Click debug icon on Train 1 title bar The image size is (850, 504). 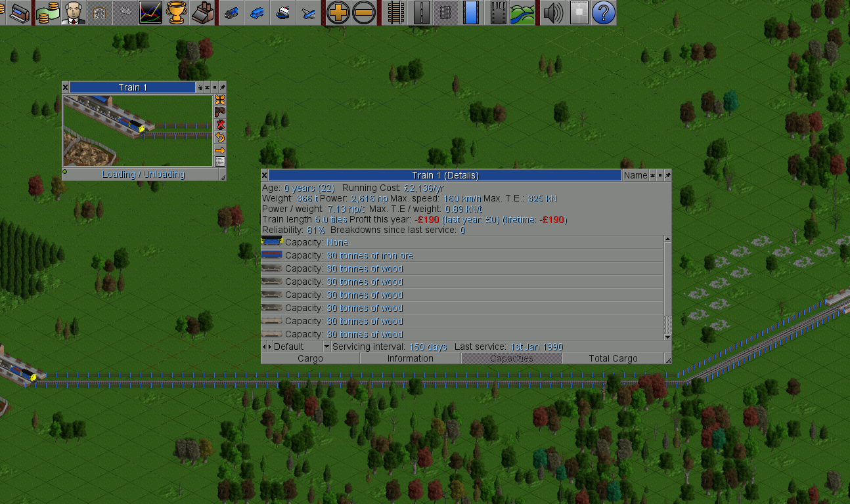(x=200, y=87)
